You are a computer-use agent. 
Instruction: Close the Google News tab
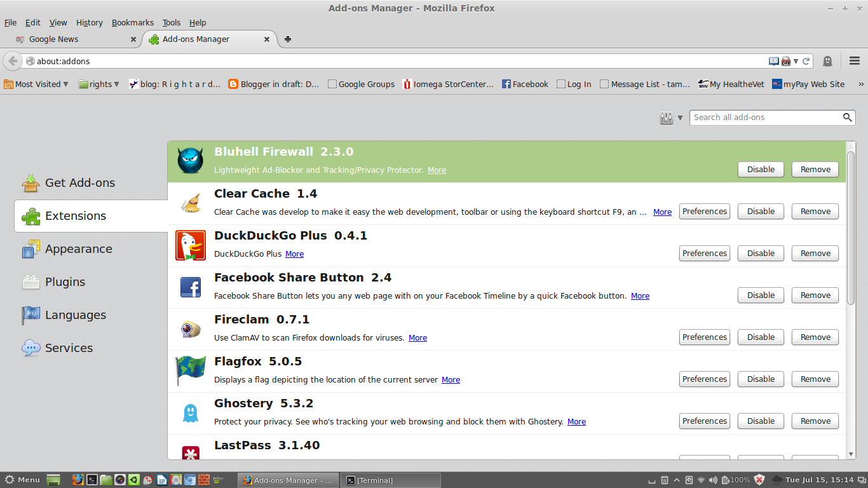[x=133, y=39]
